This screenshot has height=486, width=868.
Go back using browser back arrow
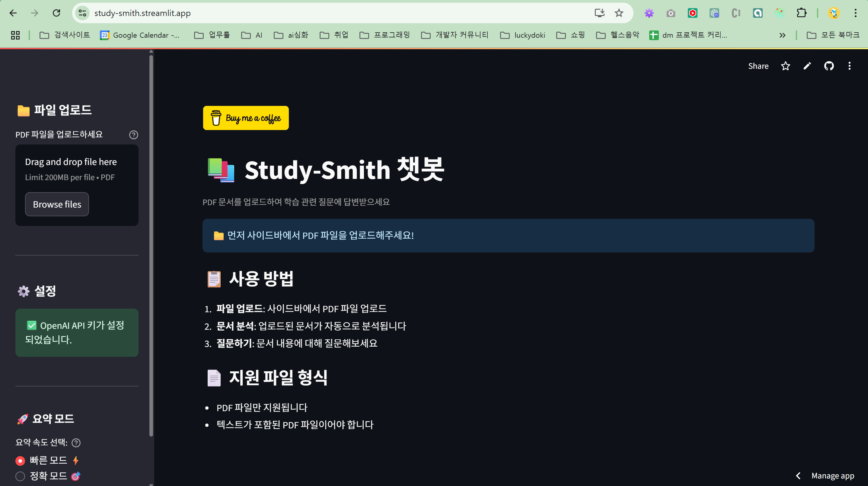(13, 13)
